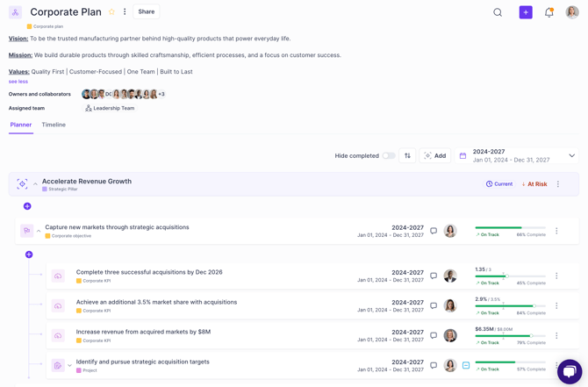Click the Corporate plan tag under title
The height and width of the screenshot is (387, 588).
[45, 26]
